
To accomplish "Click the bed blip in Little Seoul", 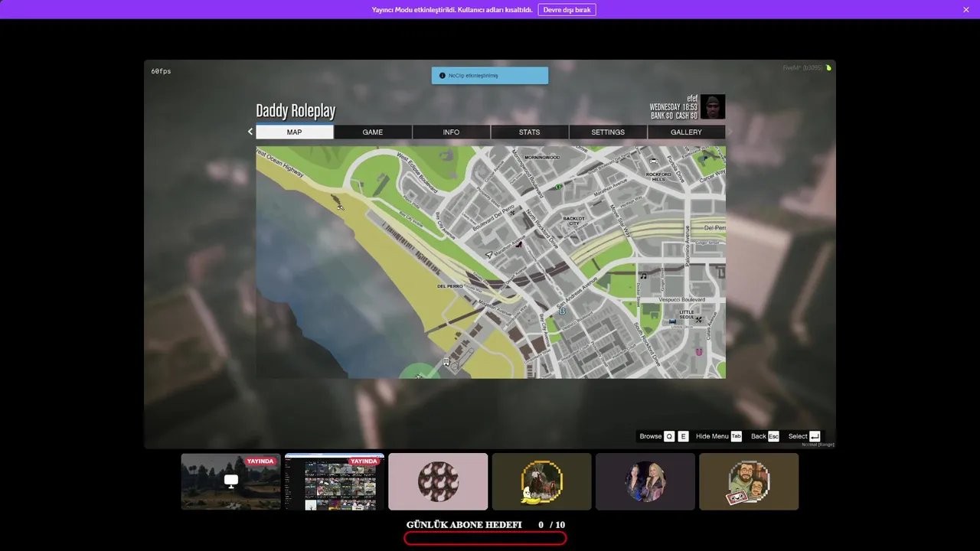I will click(673, 322).
